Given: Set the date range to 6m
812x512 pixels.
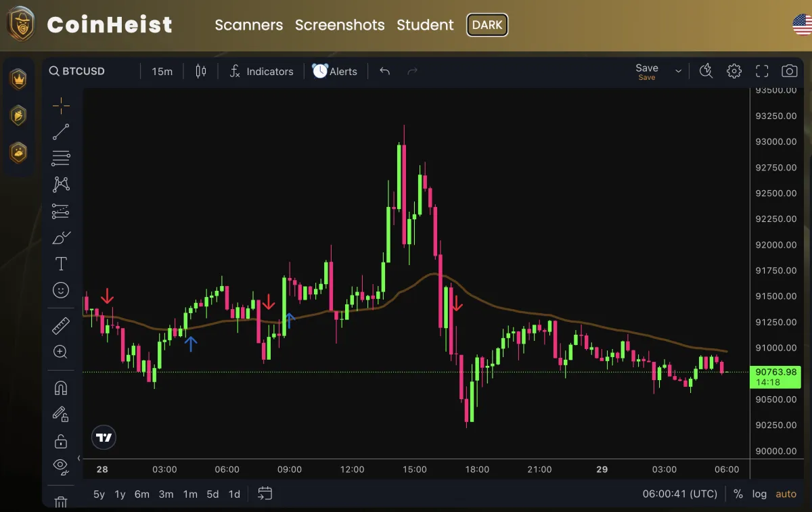Looking at the screenshot, I should pyautogui.click(x=141, y=494).
